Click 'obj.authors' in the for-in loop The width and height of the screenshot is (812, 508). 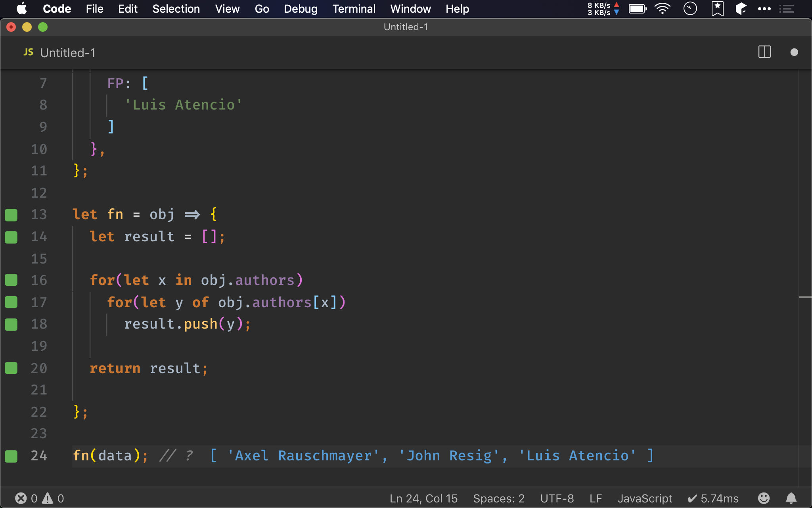click(248, 280)
